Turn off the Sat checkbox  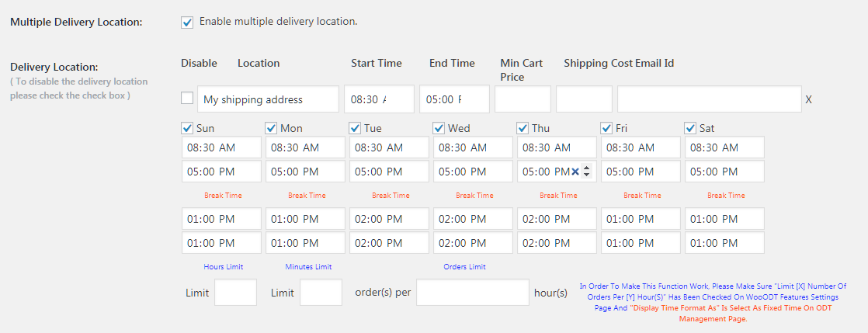pos(690,128)
